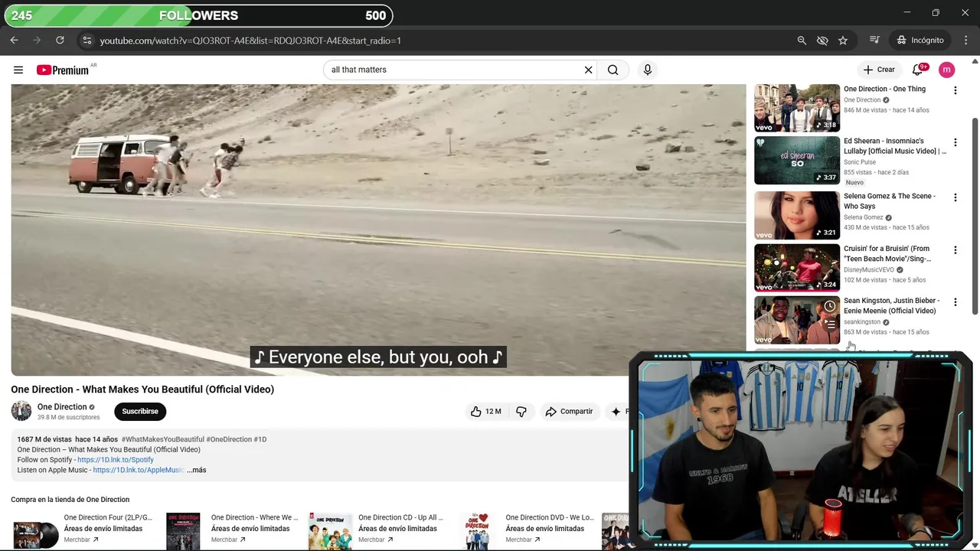Open browser zoom magnifier icon
This screenshot has width=980, height=551.
[802, 40]
